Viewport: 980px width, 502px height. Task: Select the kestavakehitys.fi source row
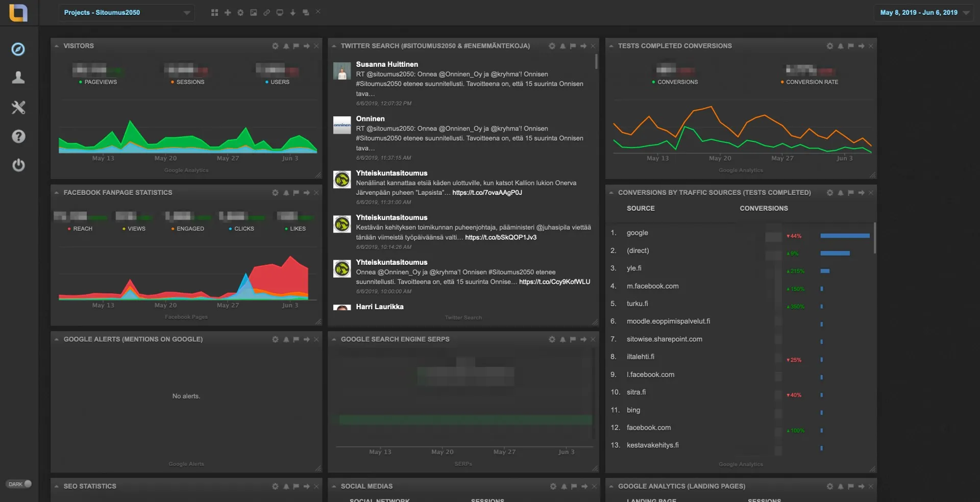point(740,445)
